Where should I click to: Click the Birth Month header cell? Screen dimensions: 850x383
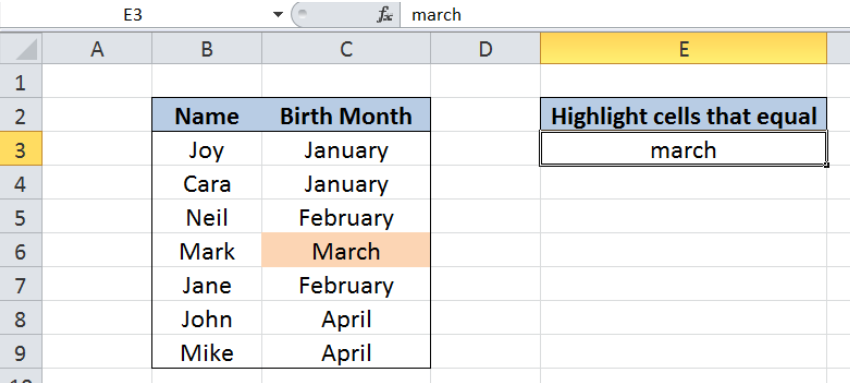pyautogui.click(x=346, y=115)
